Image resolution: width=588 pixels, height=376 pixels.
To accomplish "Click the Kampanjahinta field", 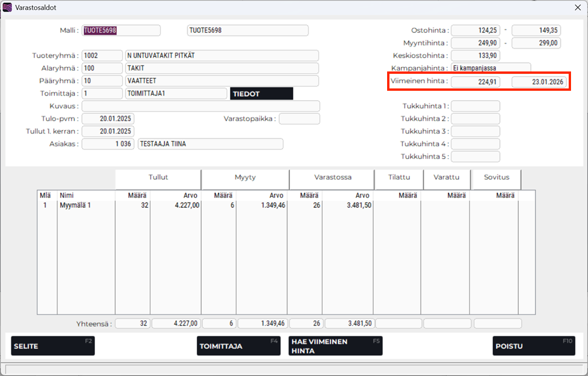I will coord(491,68).
